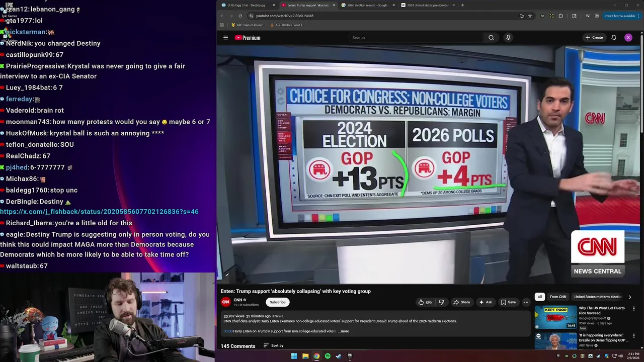Go to YouTube Premium home logo
Viewport: 644px width, 362px height.
point(248,38)
